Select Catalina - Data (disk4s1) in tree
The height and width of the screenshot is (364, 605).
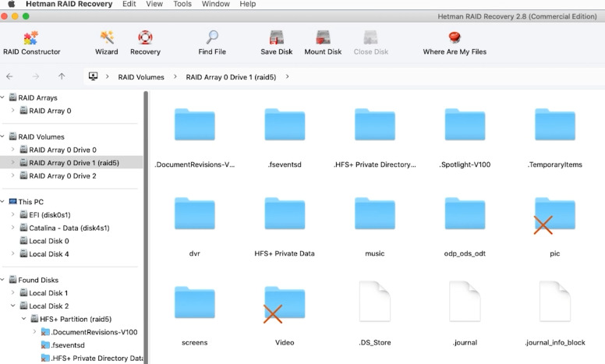69,228
